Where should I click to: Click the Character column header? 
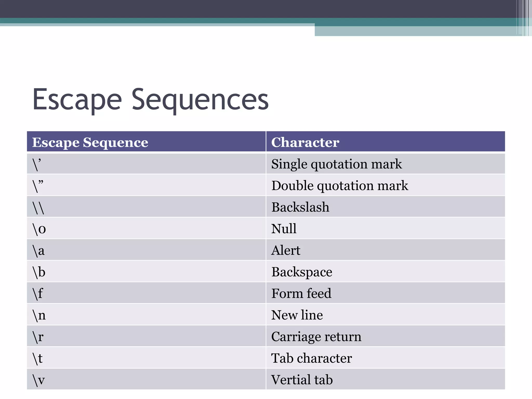point(305,142)
